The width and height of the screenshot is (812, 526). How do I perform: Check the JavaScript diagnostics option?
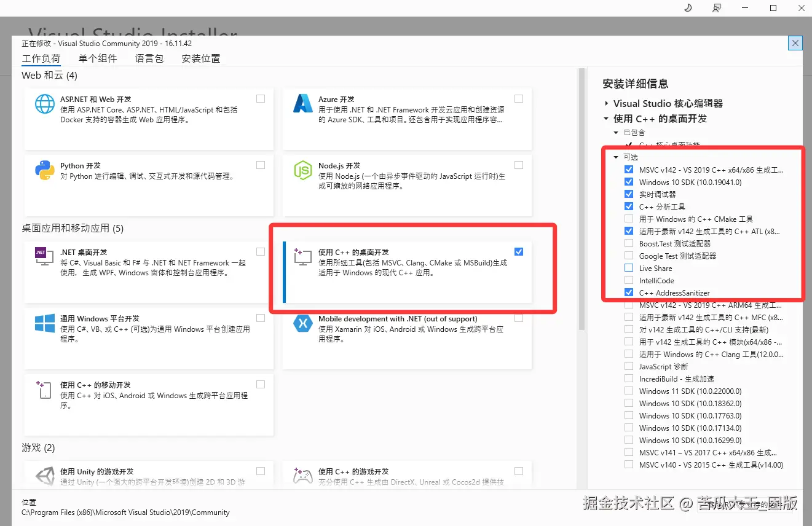(629, 366)
